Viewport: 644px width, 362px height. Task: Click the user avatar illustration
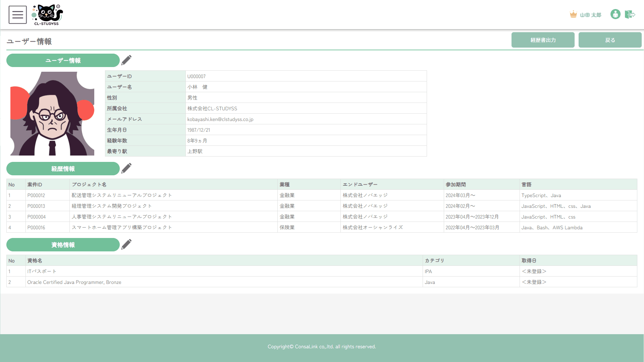[x=52, y=113]
